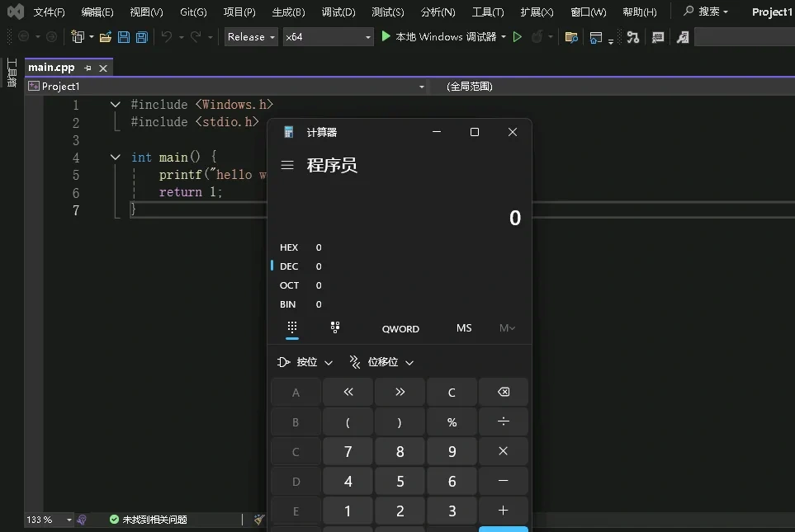Click the calculator percent key
This screenshot has width=795, height=532.
coord(452,421)
